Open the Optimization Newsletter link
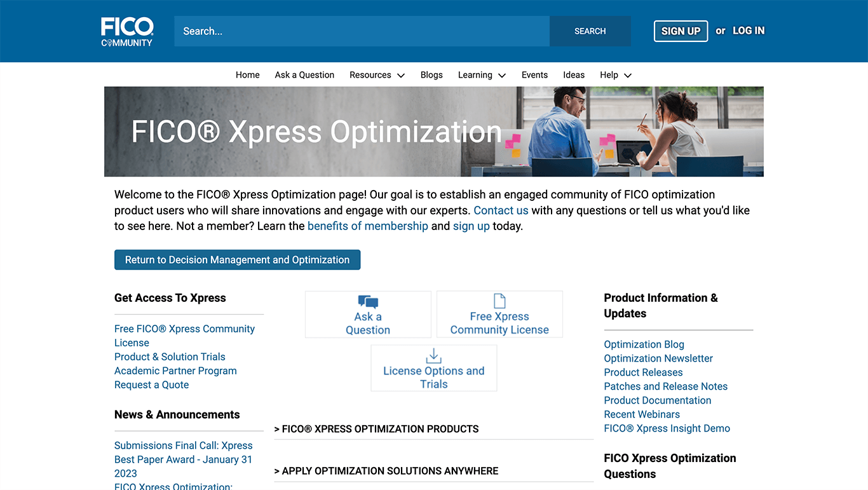The width and height of the screenshot is (868, 490). click(x=658, y=358)
